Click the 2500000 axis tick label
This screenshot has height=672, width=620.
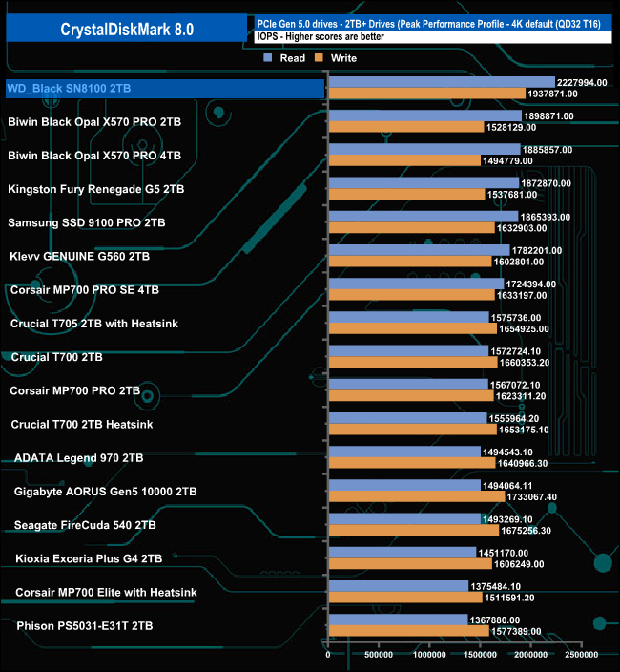(581, 655)
